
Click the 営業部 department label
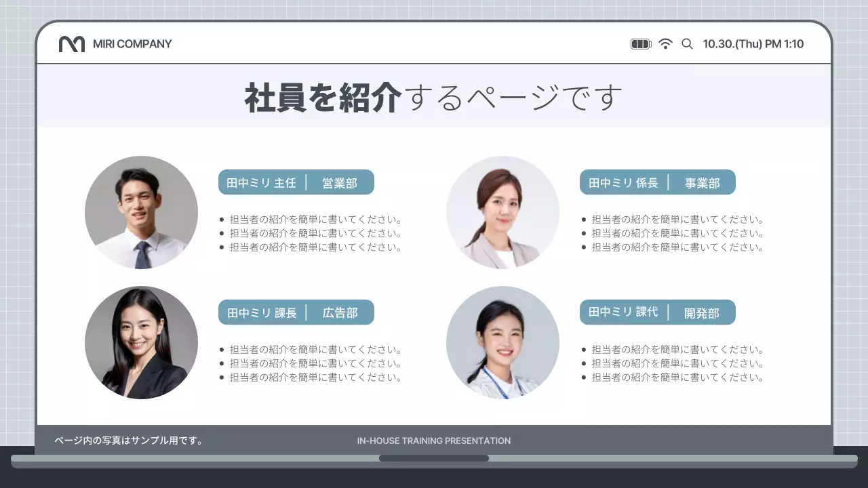(x=340, y=183)
